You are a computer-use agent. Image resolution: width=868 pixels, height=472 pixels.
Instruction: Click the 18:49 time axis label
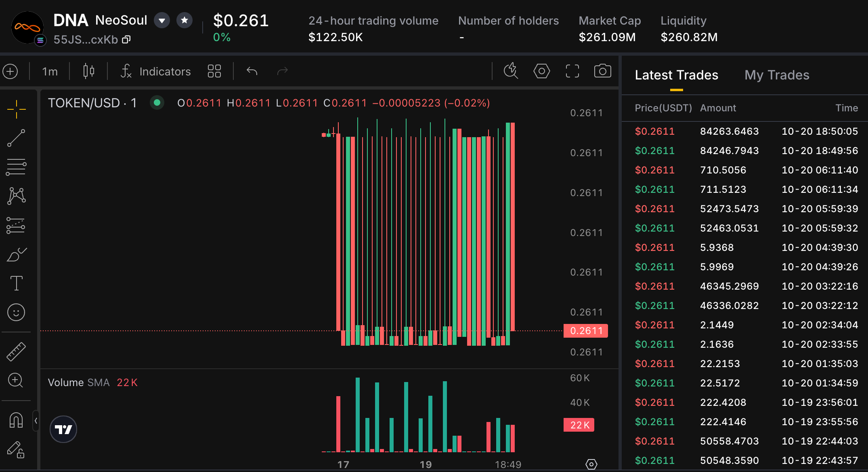tap(508, 465)
